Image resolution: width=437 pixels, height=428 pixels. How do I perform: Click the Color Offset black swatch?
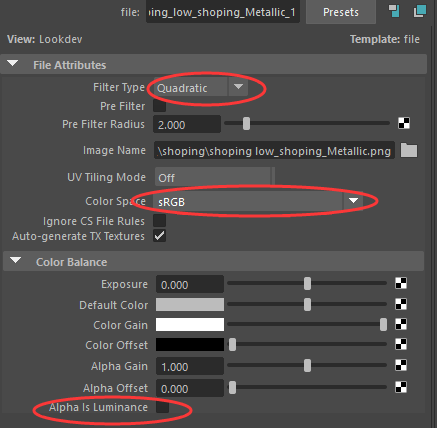coord(190,345)
